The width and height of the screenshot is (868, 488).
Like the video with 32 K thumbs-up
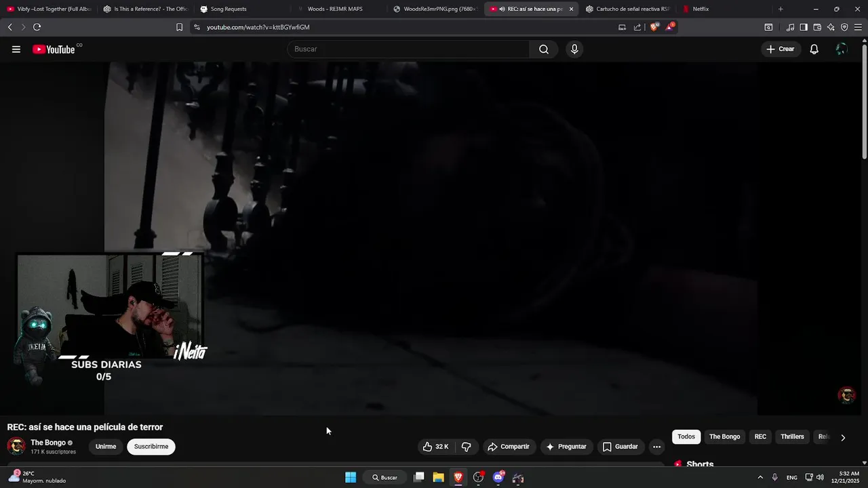(x=436, y=447)
